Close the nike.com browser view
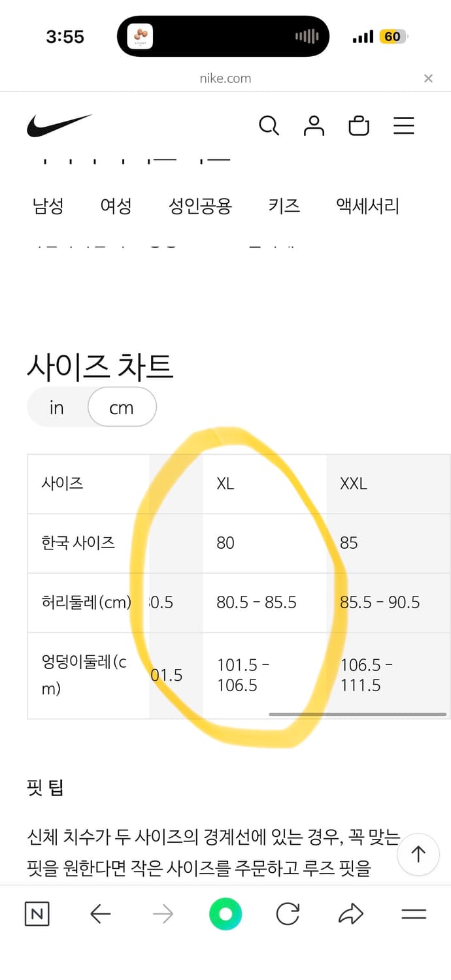The height and width of the screenshot is (980, 451). click(428, 78)
